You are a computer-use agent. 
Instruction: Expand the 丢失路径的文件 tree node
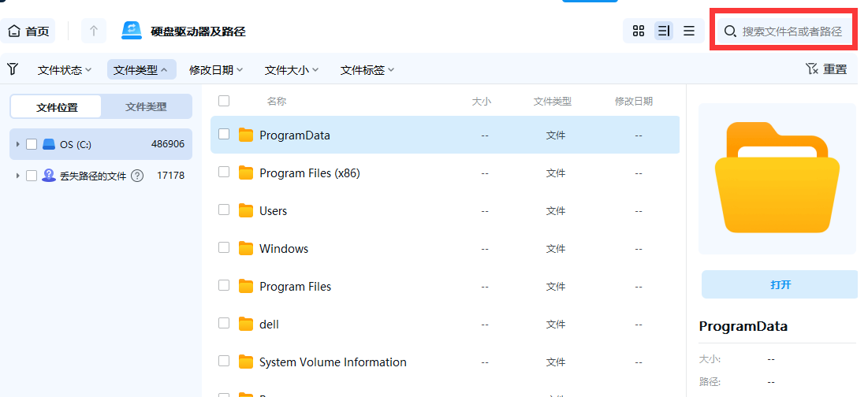pos(17,176)
